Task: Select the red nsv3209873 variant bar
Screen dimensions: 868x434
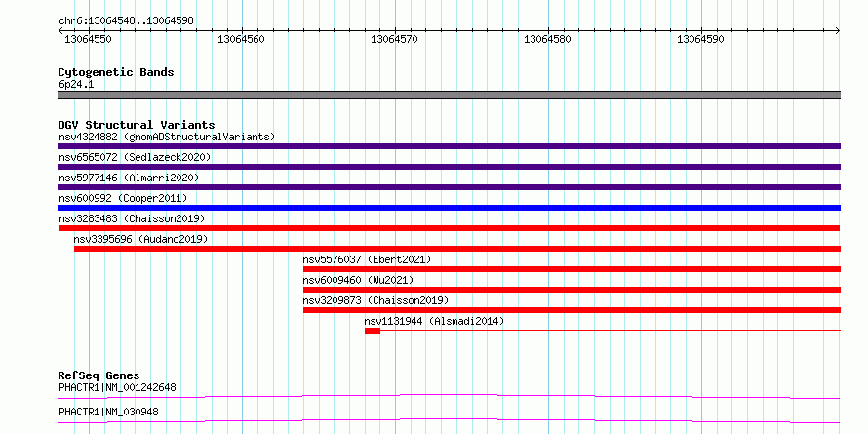Action: [x=572, y=310]
